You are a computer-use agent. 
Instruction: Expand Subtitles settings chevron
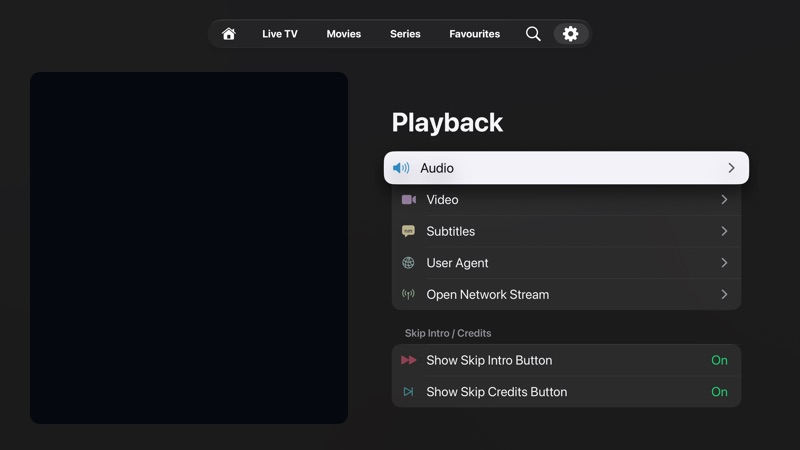pos(724,231)
